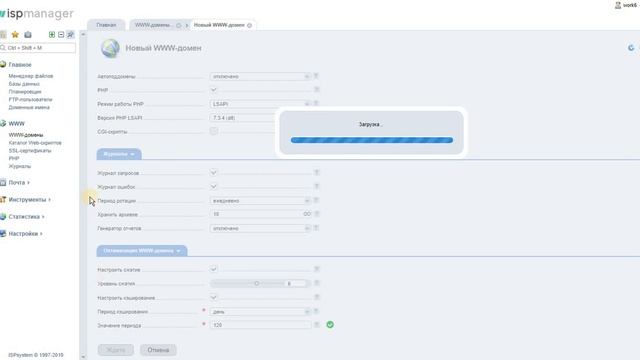Toggle the Журнал запросов checkbox
The height and width of the screenshot is (360, 640).
coord(213,173)
